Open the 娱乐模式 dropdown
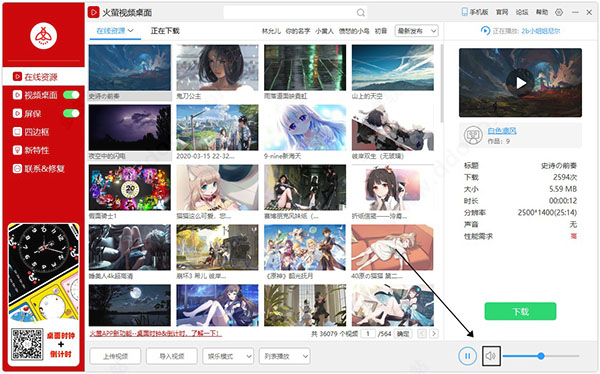This screenshot has height=374, width=600. [228, 356]
